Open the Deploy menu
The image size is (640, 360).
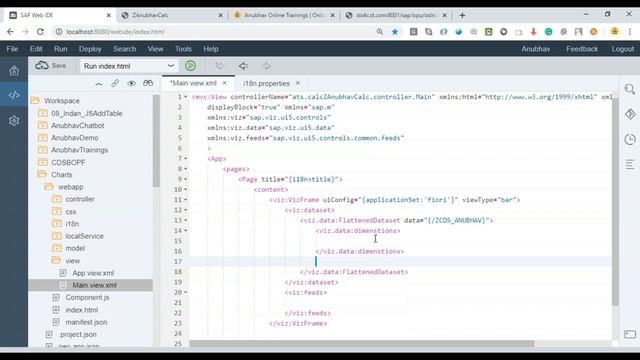click(x=90, y=49)
